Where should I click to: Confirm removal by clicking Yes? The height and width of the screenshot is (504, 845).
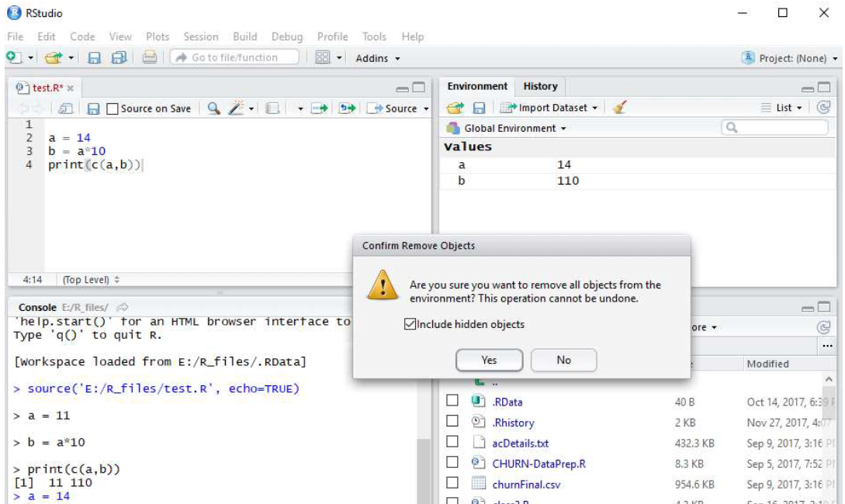(x=489, y=360)
